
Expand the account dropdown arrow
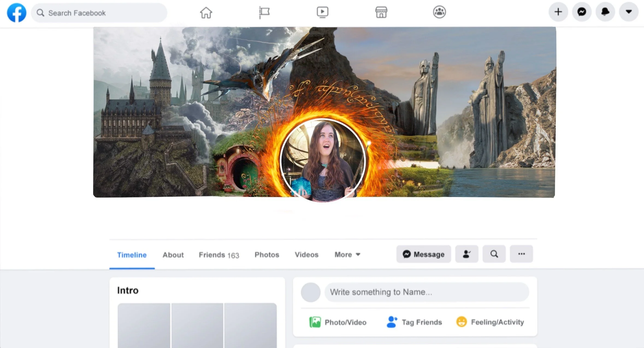tap(629, 12)
